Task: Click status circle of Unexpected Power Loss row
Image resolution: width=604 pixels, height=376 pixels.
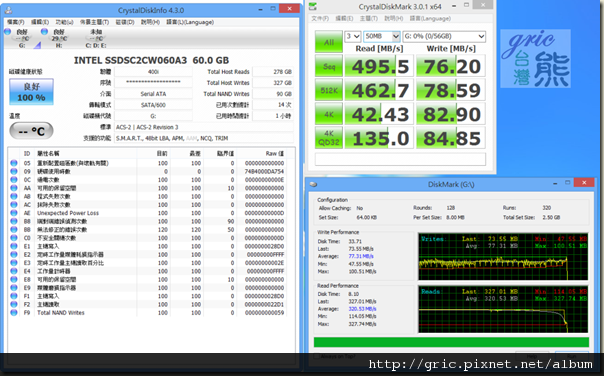Action: (x=14, y=213)
